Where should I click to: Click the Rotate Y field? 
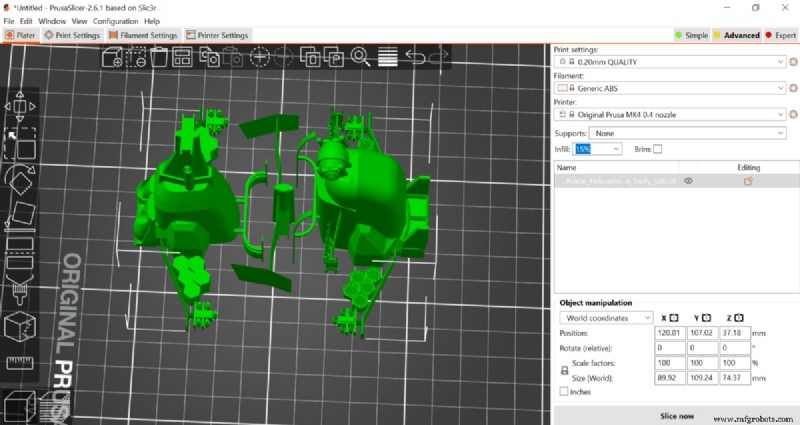[x=703, y=347]
